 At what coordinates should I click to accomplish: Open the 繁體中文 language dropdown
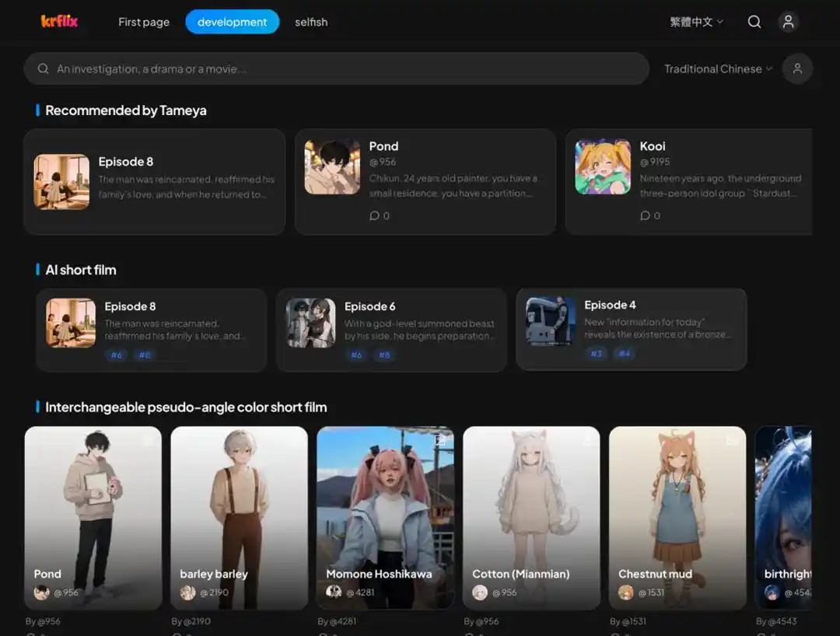pos(696,22)
